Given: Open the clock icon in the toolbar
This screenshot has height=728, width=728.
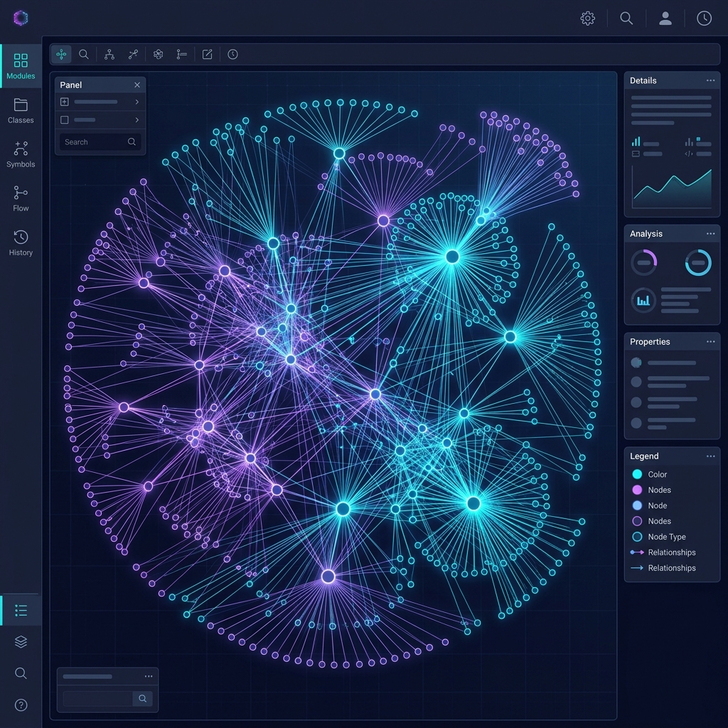Looking at the screenshot, I should (x=232, y=54).
